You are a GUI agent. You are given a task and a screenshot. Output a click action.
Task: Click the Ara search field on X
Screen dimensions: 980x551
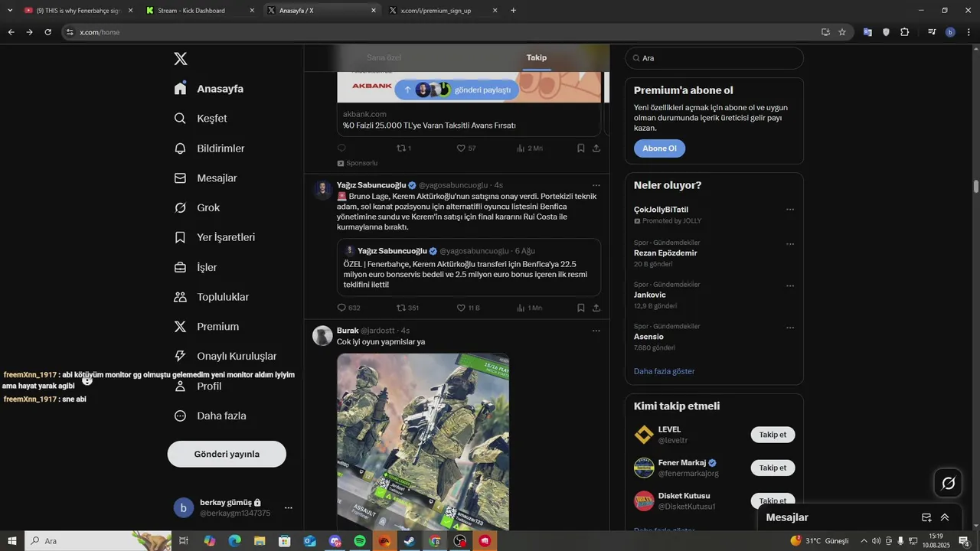pos(714,58)
